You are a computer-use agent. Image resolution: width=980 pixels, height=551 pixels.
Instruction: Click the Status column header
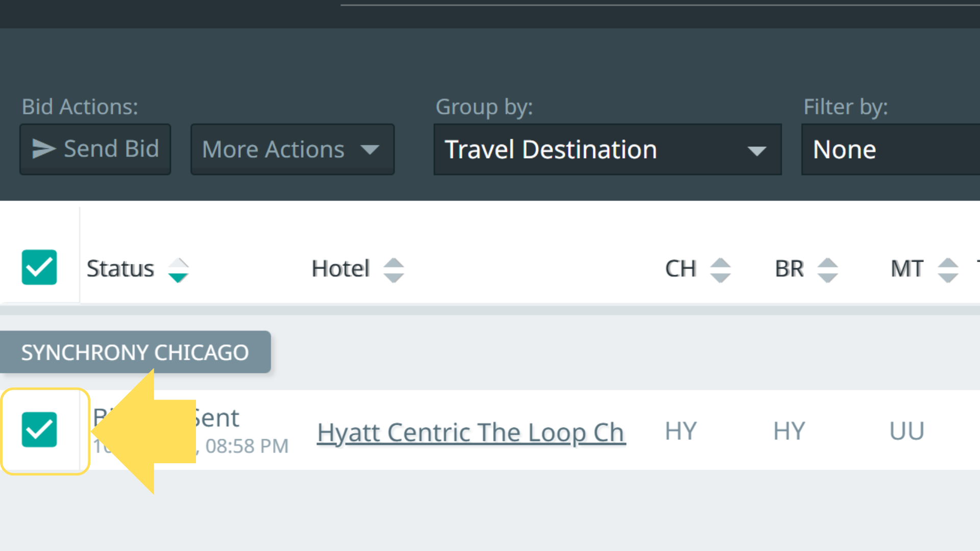click(120, 269)
